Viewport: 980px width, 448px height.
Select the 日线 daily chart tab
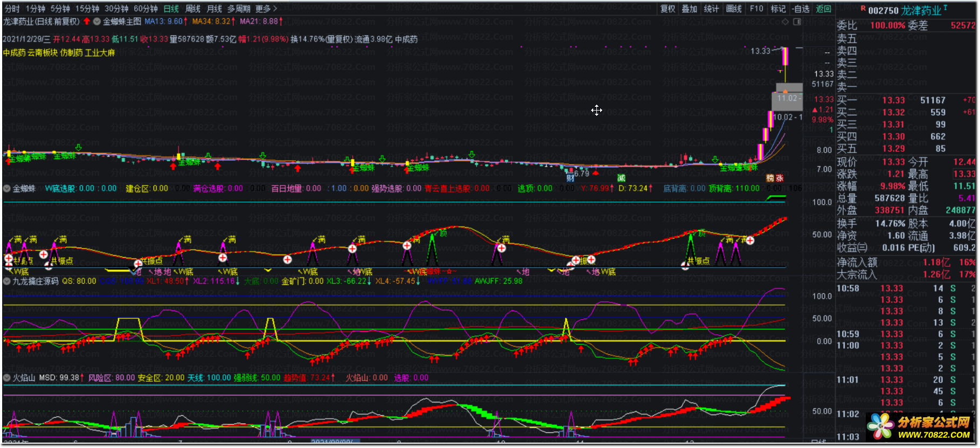[171, 9]
